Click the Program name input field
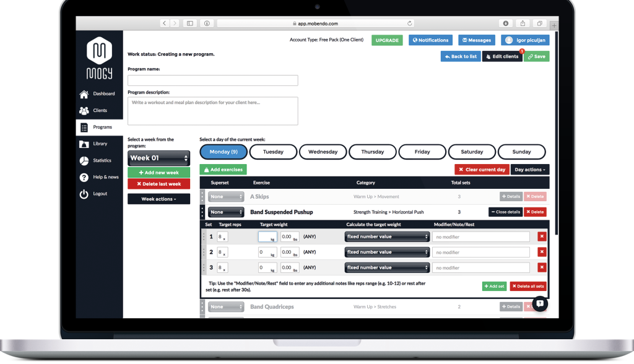634x364 pixels. coord(212,80)
